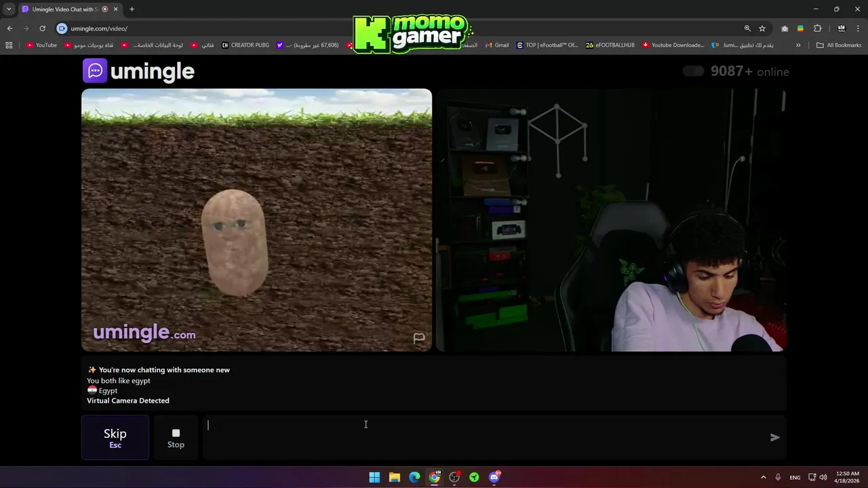Click your own webcam video feed
This screenshot has width=868, height=488.
click(x=611, y=220)
